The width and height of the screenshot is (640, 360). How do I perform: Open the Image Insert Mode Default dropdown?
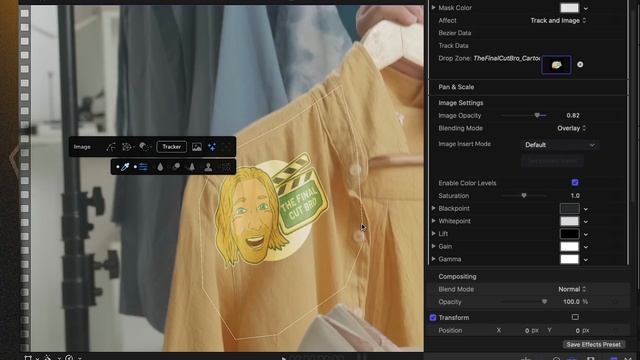pos(559,145)
